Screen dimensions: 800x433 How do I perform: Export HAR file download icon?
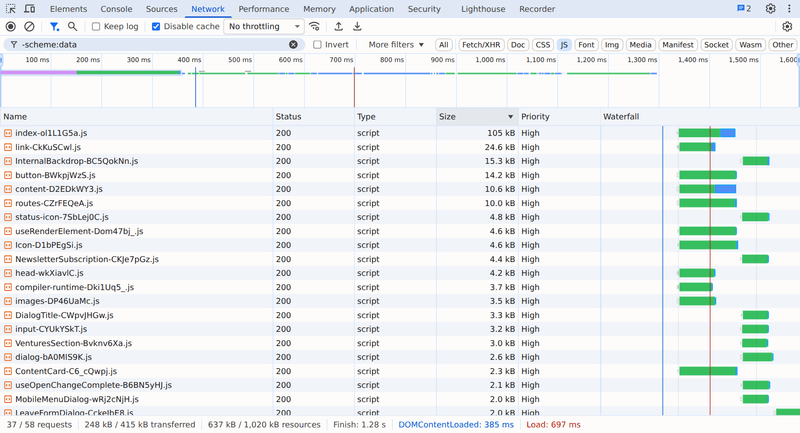tap(357, 27)
